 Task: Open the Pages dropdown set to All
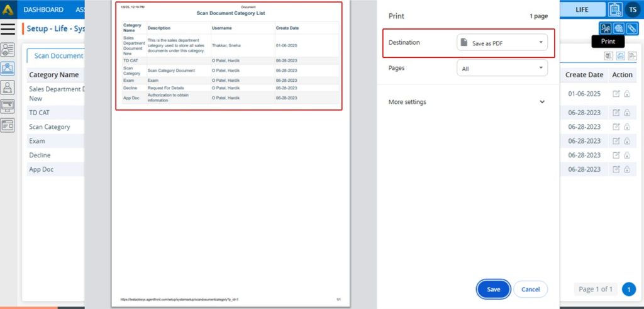tap(502, 68)
